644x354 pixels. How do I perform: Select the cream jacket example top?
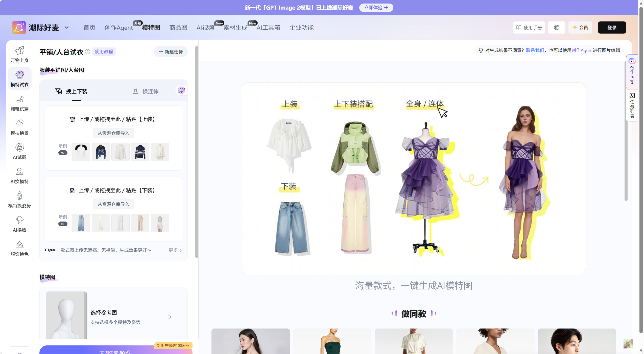[160, 152]
